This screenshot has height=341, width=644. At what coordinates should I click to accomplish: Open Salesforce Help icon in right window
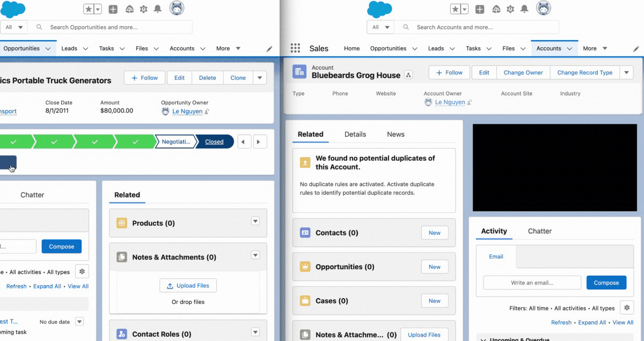tap(495, 9)
